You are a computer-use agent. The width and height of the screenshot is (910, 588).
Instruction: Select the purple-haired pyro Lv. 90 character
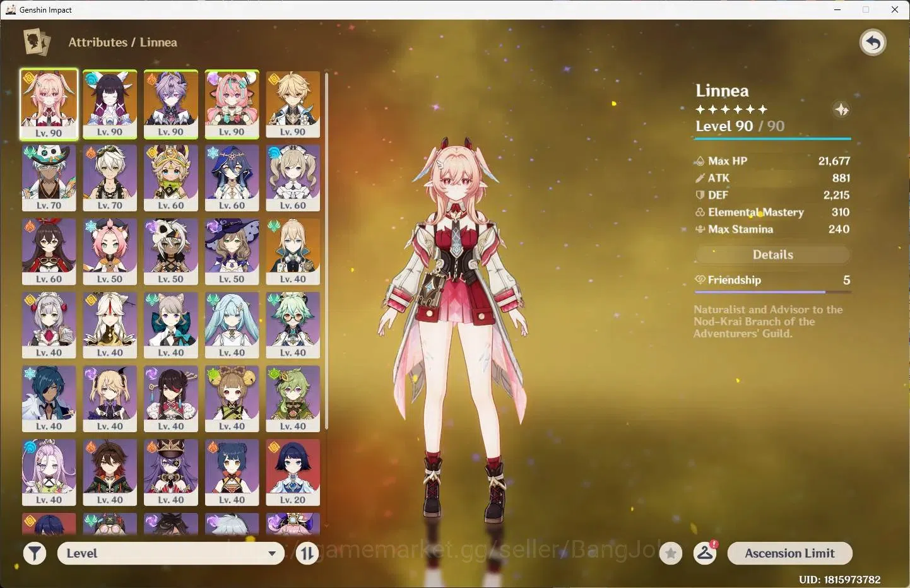pos(171,104)
